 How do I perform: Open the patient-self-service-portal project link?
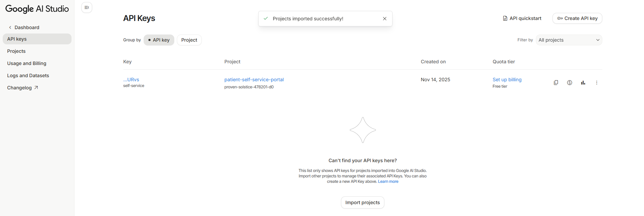(x=254, y=79)
